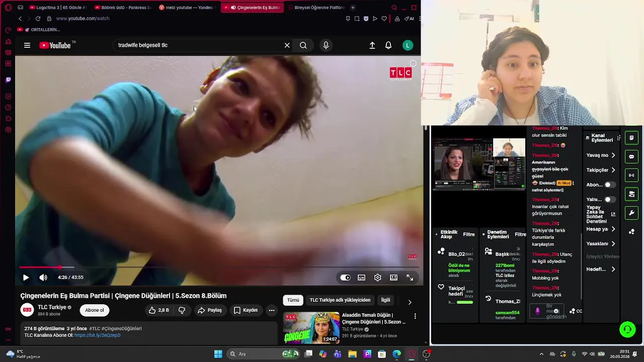Open Yapay Zeka ile Sohbet Denetimi link
The height and width of the screenshot is (362, 644).
click(x=601, y=214)
